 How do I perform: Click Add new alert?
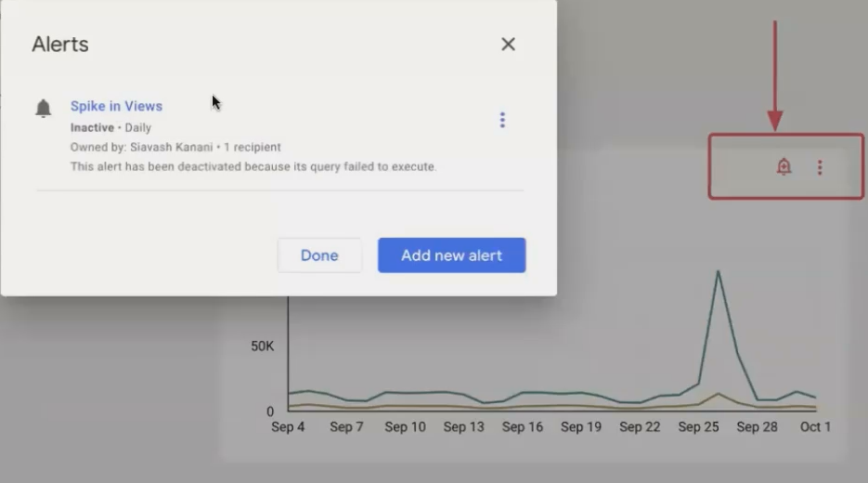452,255
